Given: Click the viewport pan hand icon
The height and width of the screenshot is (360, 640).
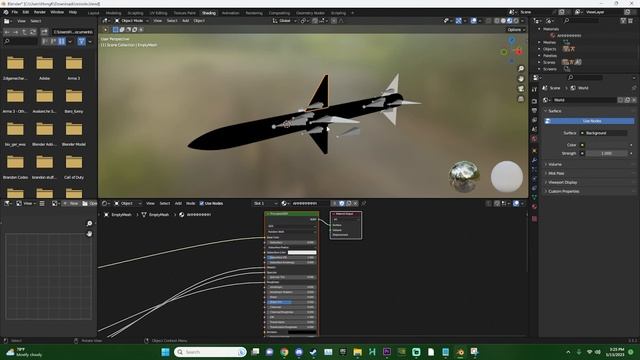Looking at the screenshot, I should click(x=521, y=79).
